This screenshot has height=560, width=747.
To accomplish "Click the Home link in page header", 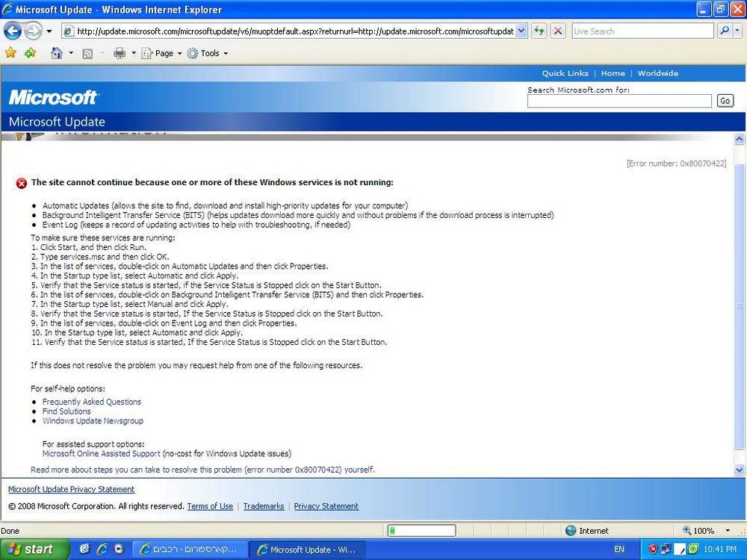I will 613,73.
